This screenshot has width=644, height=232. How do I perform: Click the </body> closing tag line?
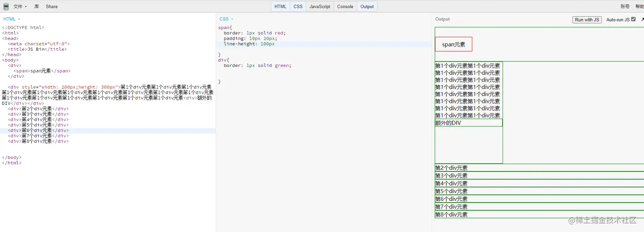pyautogui.click(x=11, y=157)
